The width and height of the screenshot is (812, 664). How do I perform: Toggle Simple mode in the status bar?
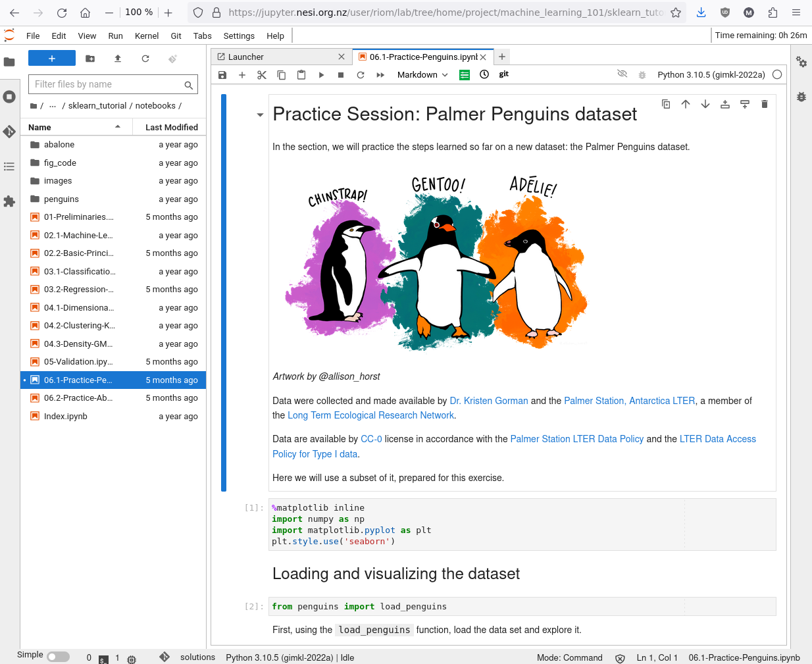58,655
